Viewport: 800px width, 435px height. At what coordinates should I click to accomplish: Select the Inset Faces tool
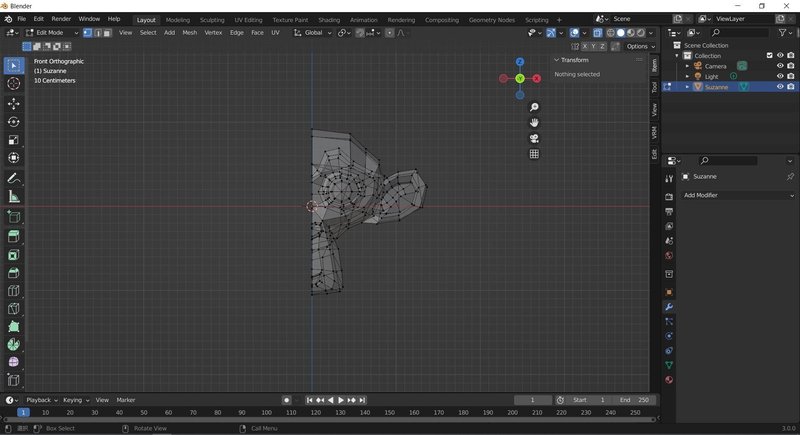coord(14,254)
